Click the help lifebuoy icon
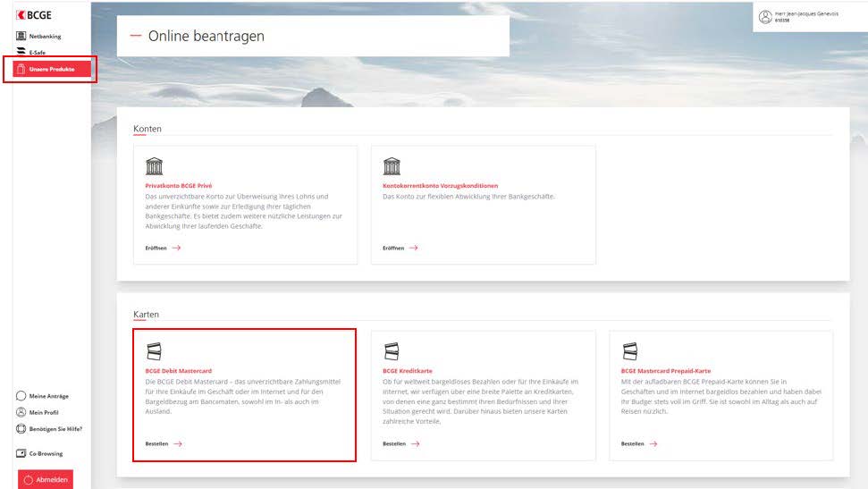This screenshot has height=489, width=868. (x=21, y=428)
